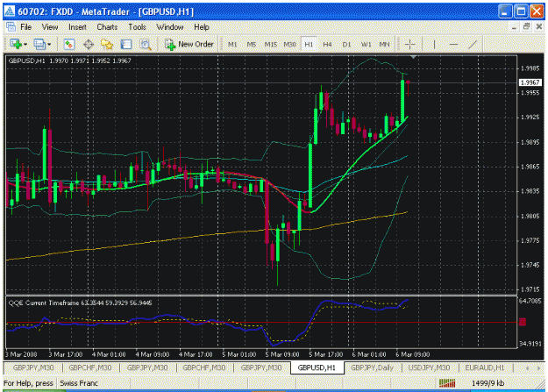Restore the inner chart window button

click(526, 26)
